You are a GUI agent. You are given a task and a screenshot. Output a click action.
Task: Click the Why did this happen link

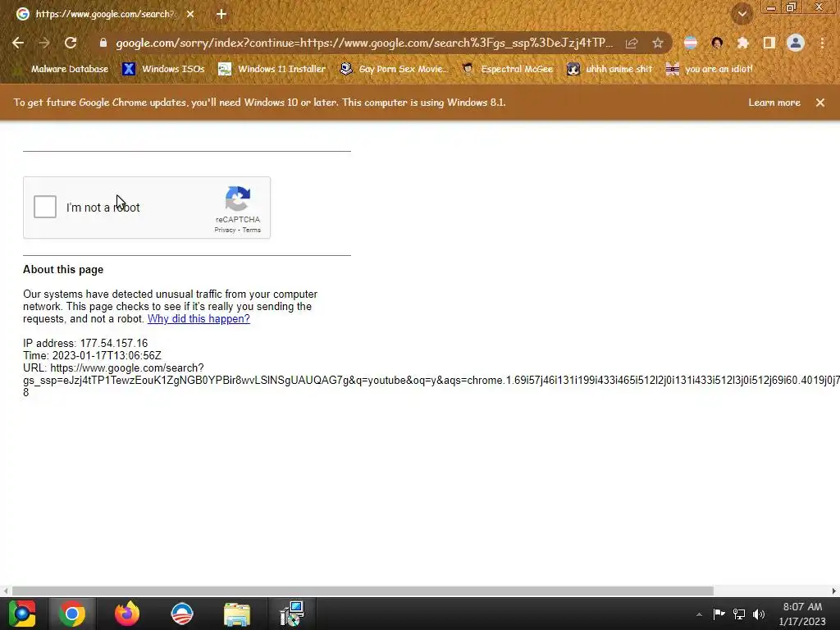pos(199,319)
